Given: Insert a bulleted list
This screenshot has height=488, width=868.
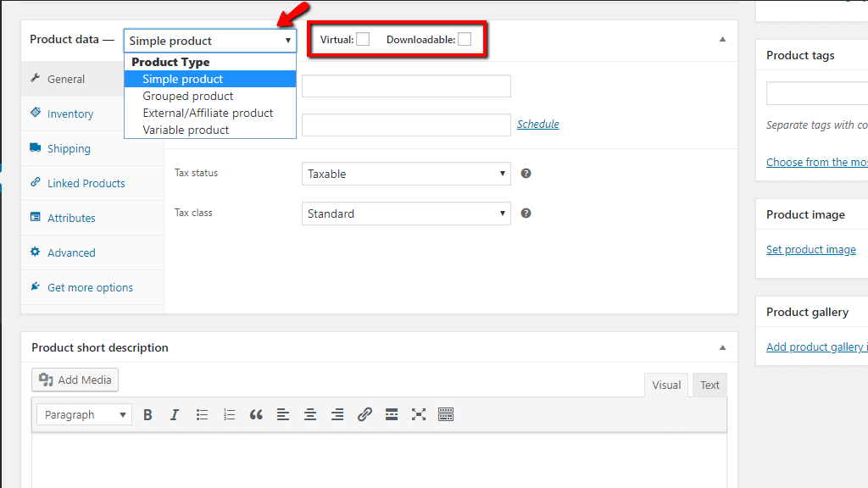Looking at the screenshot, I should 202,415.
